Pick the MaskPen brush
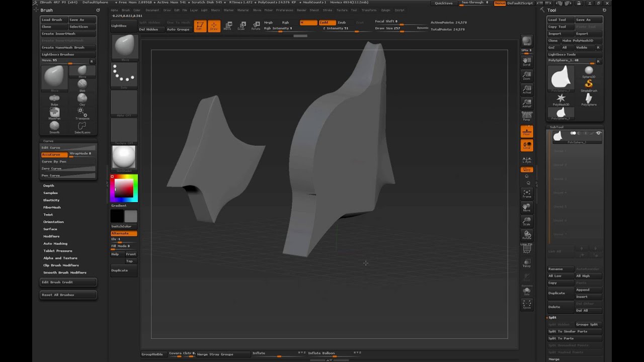The image size is (644, 362). click(54, 113)
